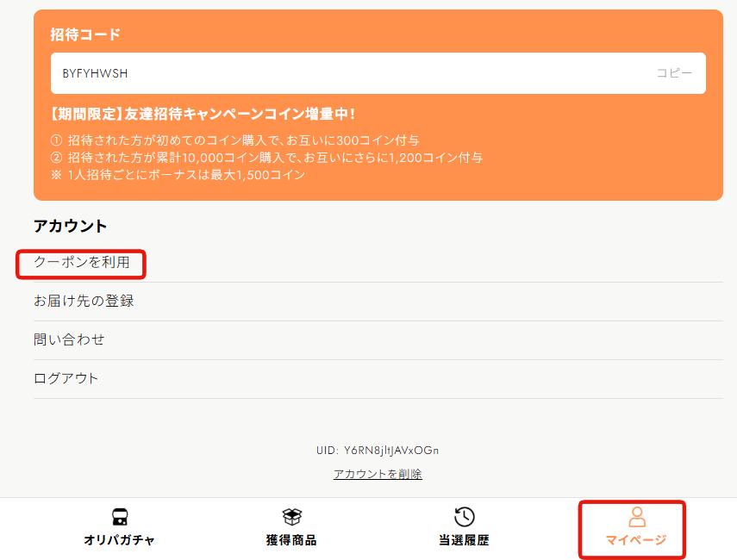
Task: Click the オリパガチャ tab label
Action: pos(120,540)
